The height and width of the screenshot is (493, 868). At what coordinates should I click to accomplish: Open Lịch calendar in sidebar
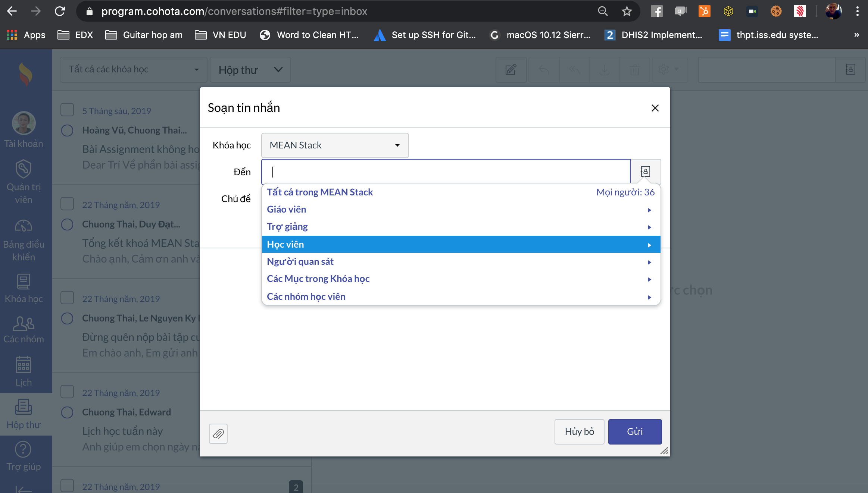[24, 372]
